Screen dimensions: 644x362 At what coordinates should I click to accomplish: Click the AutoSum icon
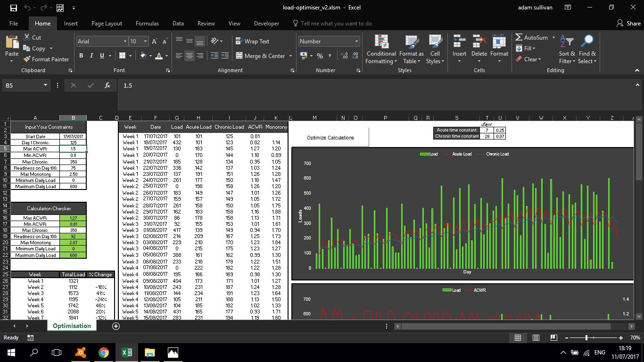[x=519, y=38]
